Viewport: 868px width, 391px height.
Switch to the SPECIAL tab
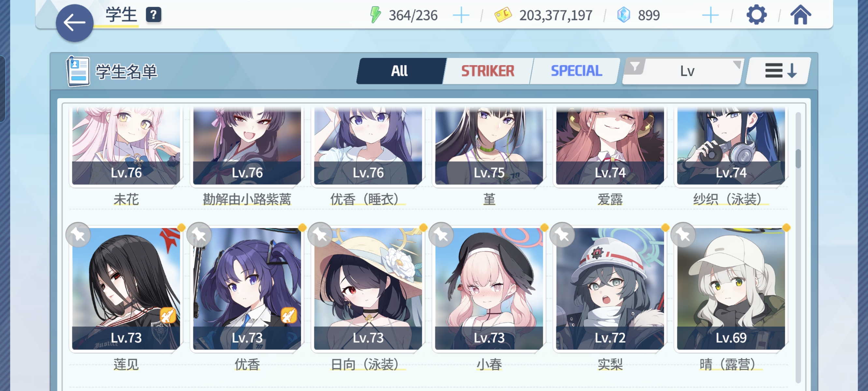coord(576,71)
